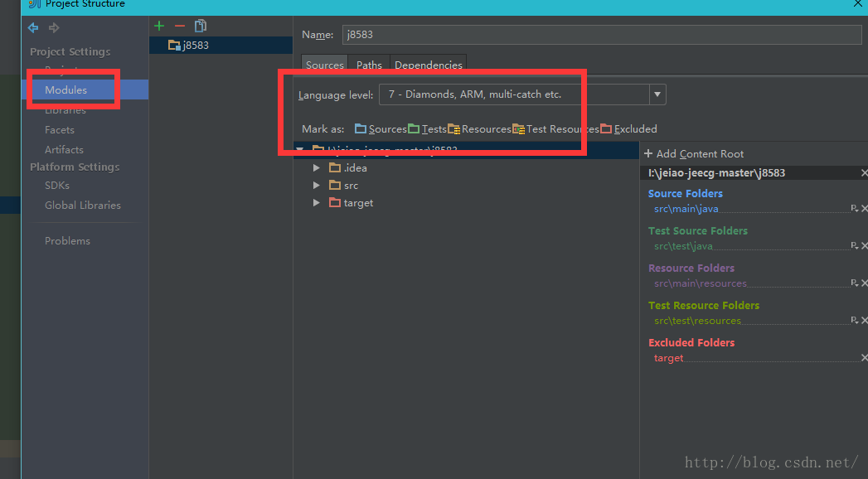Click src\test\resources under Test Resource Folders

(697, 321)
